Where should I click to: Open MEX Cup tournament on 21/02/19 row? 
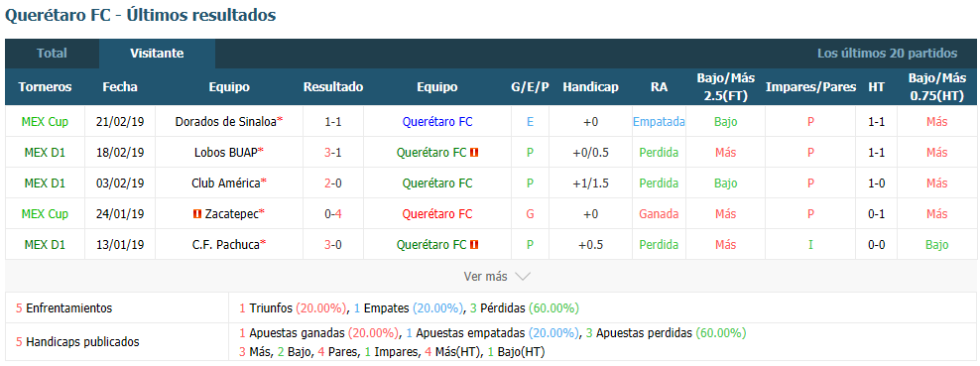click(x=45, y=122)
